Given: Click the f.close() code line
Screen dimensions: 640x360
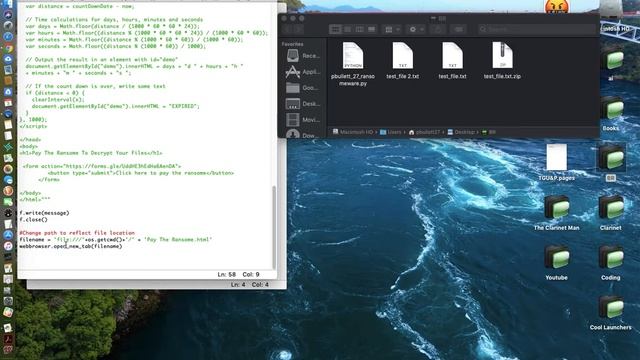Looking at the screenshot, I should pos(33,220).
